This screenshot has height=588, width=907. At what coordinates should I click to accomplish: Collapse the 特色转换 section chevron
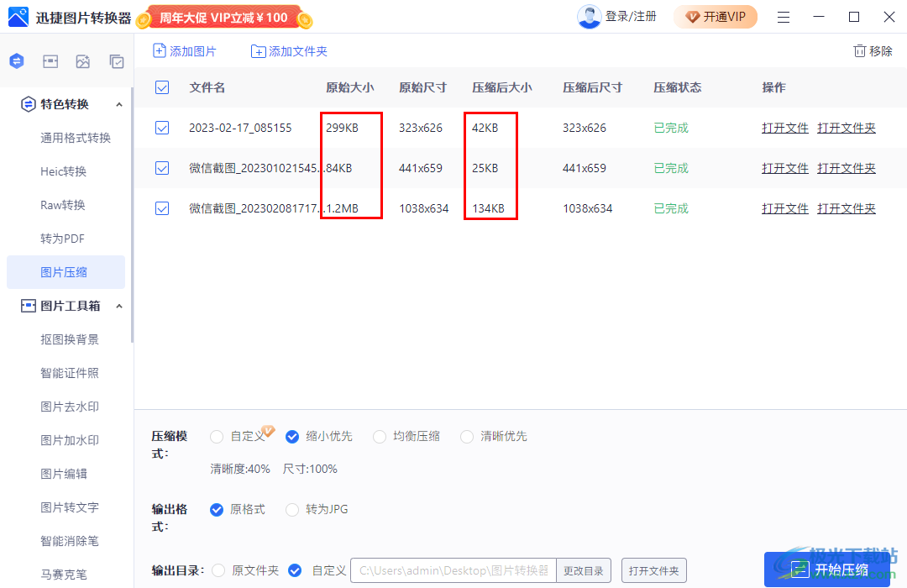tap(119, 105)
